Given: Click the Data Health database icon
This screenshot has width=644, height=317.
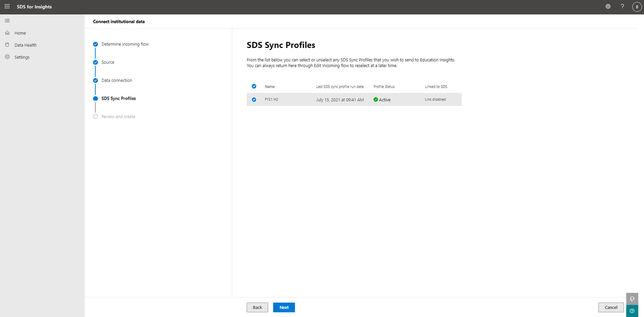Looking at the screenshot, I should point(7,45).
